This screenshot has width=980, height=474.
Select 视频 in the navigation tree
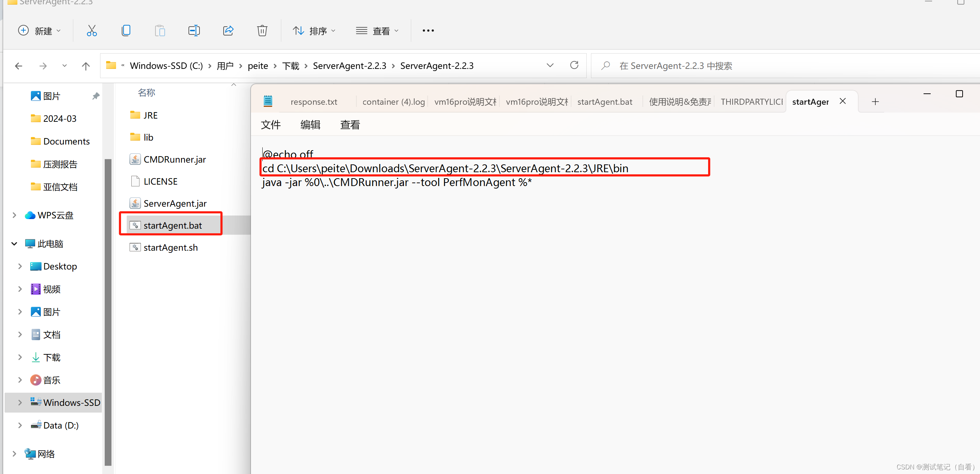point(46,289)
